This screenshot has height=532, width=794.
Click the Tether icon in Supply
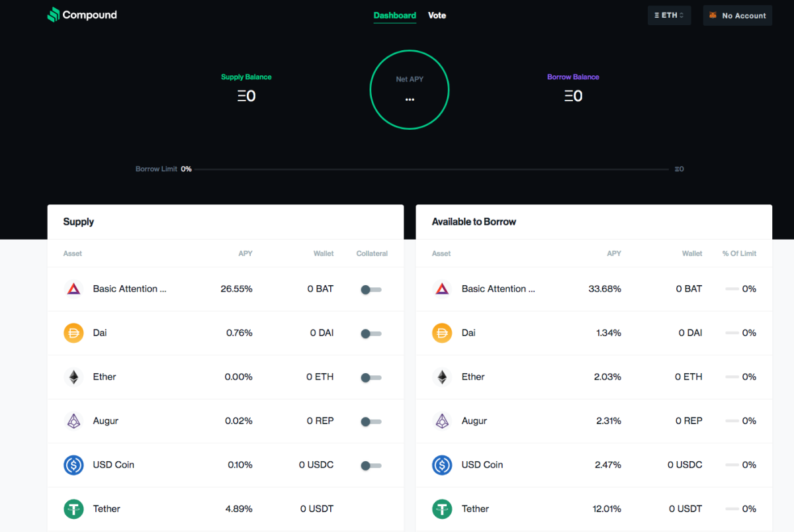73,509
